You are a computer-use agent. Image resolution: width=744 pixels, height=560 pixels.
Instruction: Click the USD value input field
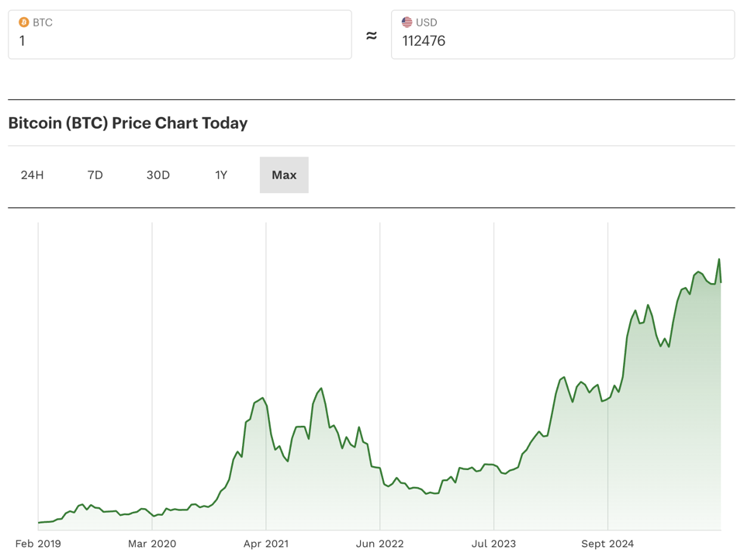coord(562,41)
